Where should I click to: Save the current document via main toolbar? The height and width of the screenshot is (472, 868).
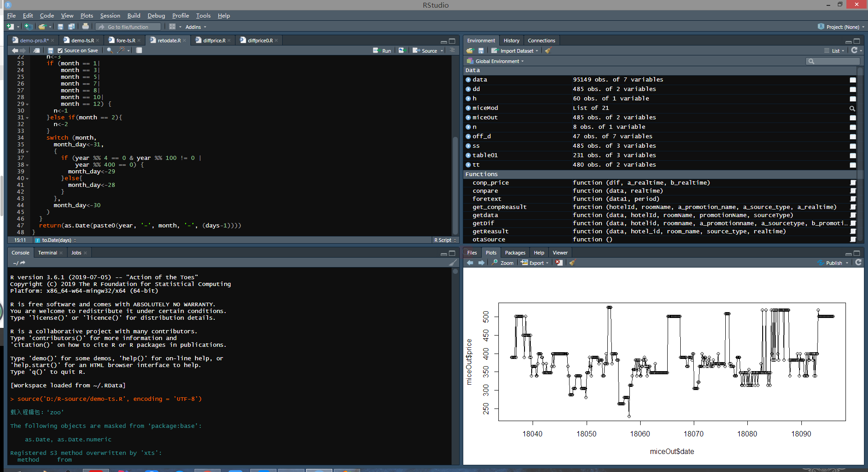pos(60,27)
